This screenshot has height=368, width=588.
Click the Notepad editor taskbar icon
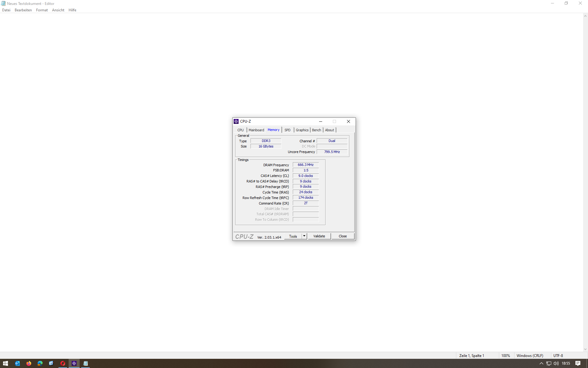(85, 363)
